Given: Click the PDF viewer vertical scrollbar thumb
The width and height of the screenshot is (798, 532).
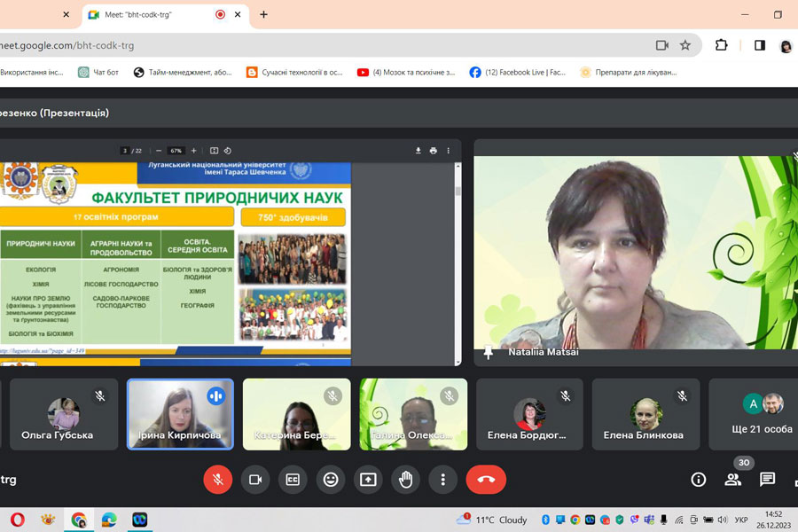Looking at the screenshot, I should (x=458, y=191).
